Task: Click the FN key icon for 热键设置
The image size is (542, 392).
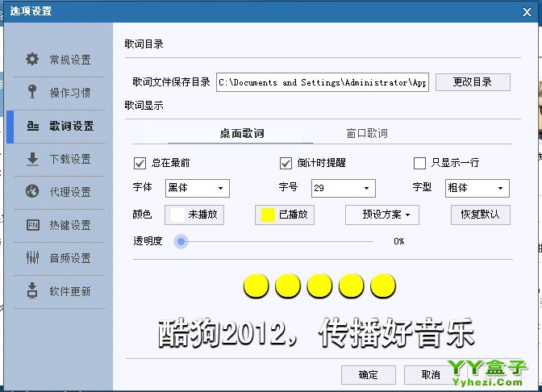Action: (x=33, y=225)
